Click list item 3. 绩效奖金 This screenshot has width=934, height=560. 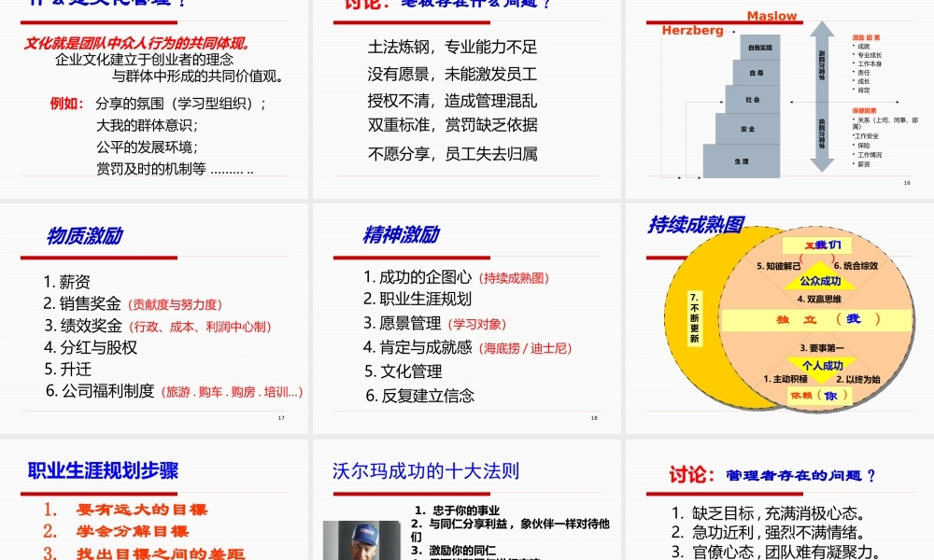click(83, 326)
